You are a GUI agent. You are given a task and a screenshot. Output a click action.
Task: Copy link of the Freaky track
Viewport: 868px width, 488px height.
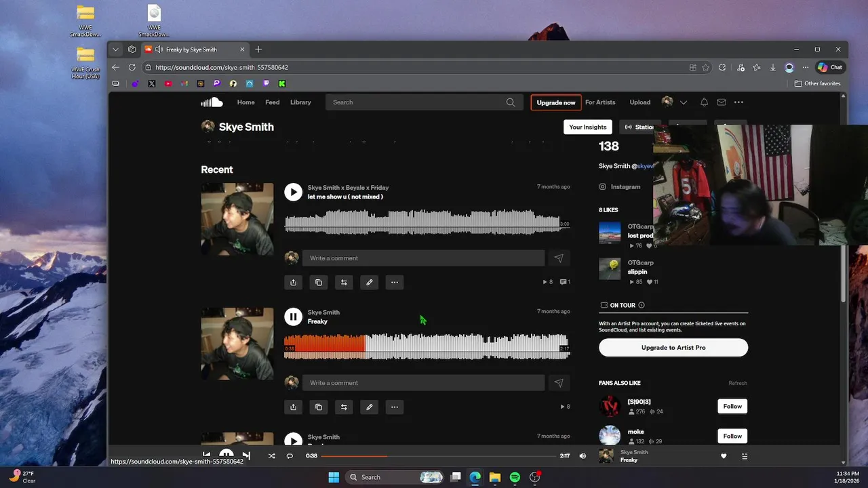(319, 407)
